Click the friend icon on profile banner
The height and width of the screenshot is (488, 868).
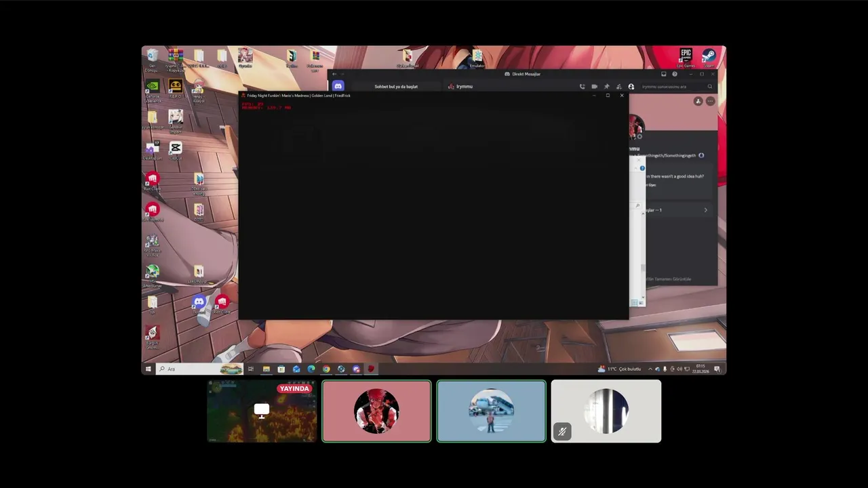(x=698, y=101)
